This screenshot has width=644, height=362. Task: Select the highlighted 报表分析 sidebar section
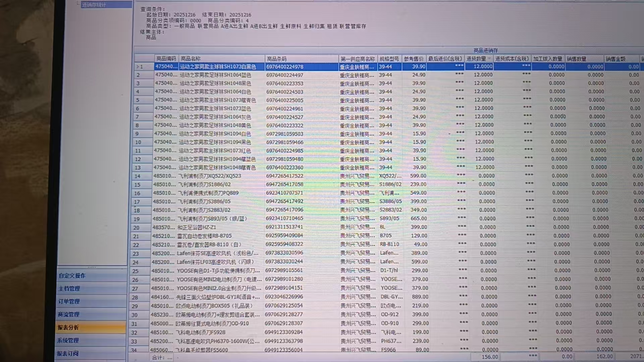tap(68, 327)
